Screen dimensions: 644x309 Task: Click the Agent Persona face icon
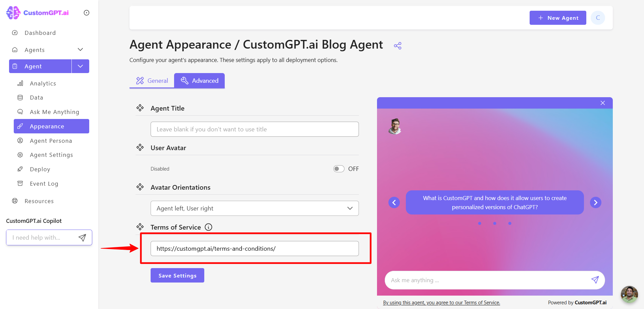tap(20, 140)
